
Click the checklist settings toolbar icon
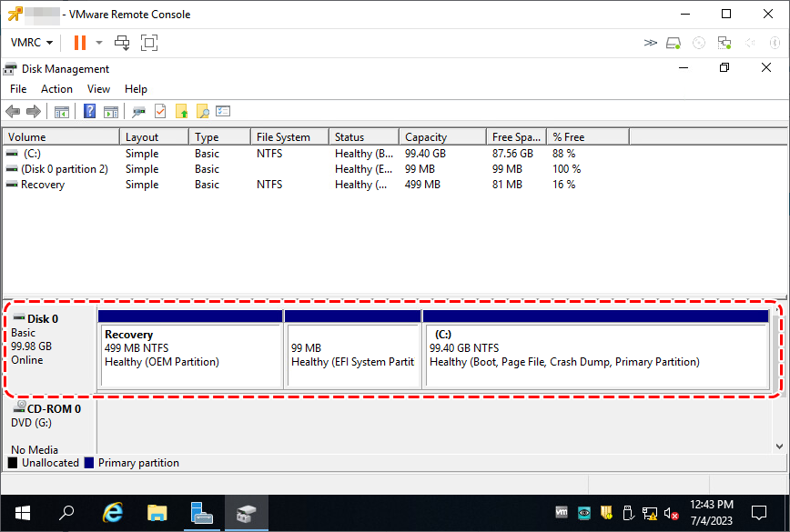pyautogui.click(x=223, y=111)
